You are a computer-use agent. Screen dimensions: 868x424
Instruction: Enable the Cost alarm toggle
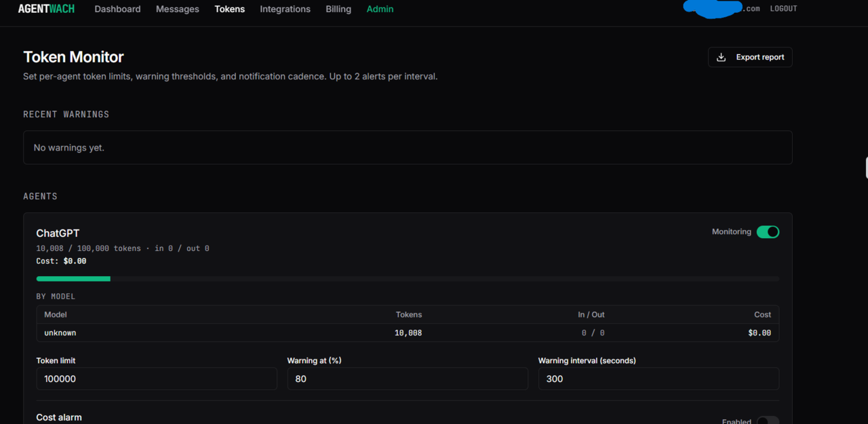coord(768,421)
